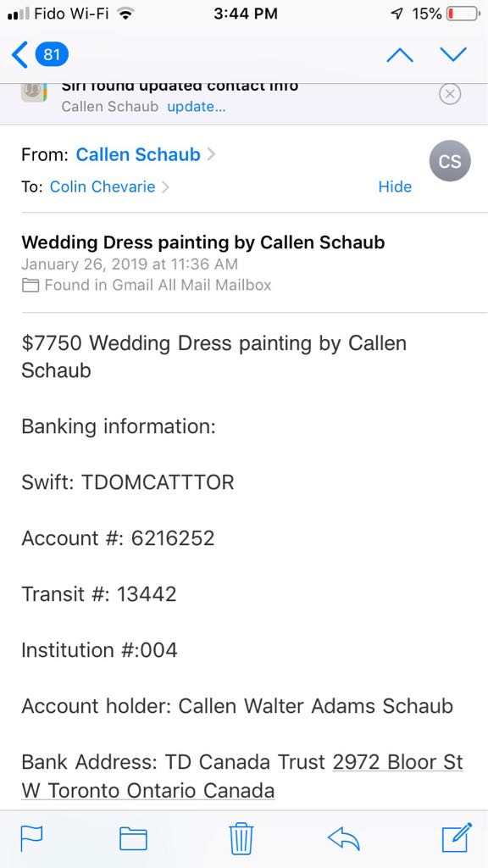The width and height of the screenshot is (488, 868).
Task: Open next message with down chevron
Action: click(x=453, y=53)
